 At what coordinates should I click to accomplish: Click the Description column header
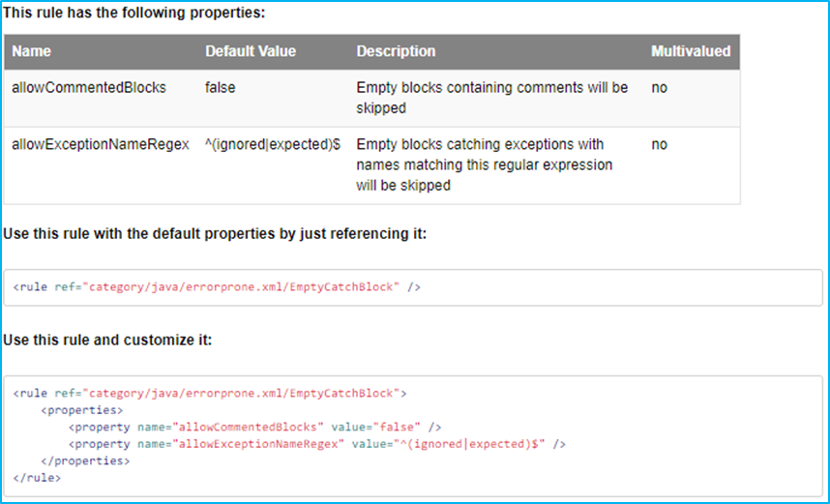click(396, 51)
